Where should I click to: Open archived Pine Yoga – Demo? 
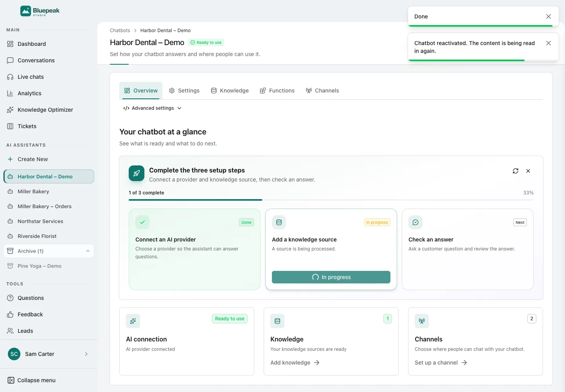click(49, 266)
